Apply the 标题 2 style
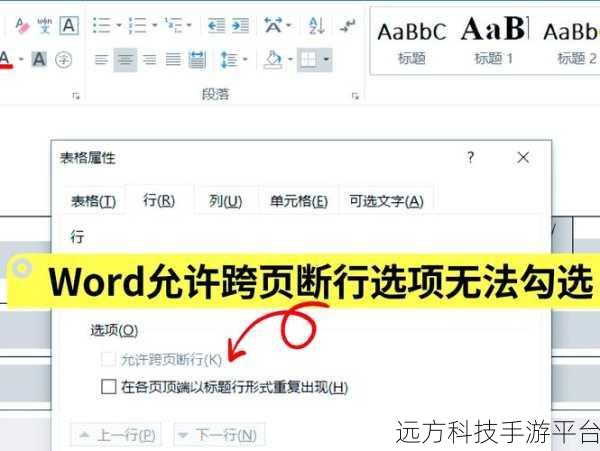 pos(572,41)
